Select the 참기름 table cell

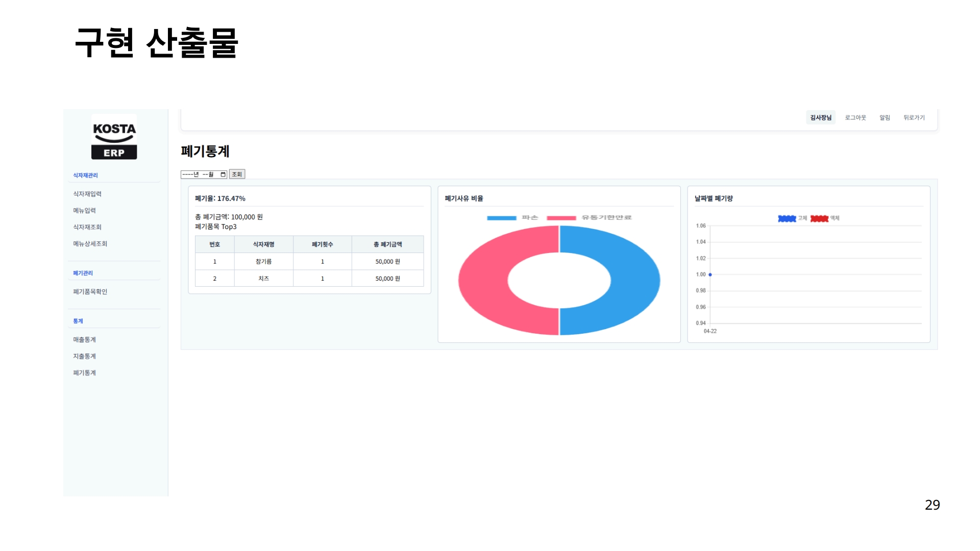point(264,262)
